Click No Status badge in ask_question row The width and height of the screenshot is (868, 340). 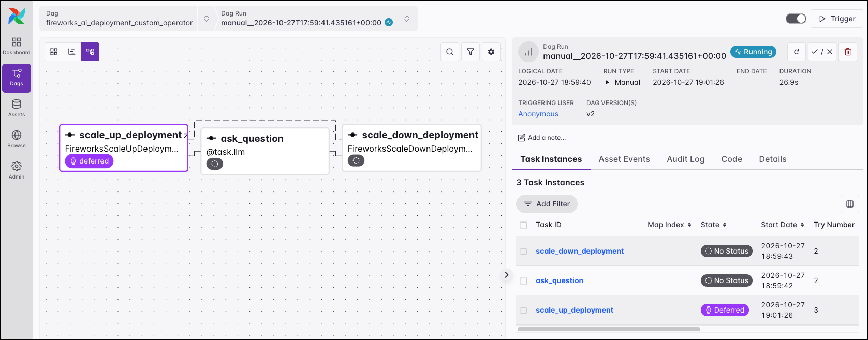tap(727, 280)
